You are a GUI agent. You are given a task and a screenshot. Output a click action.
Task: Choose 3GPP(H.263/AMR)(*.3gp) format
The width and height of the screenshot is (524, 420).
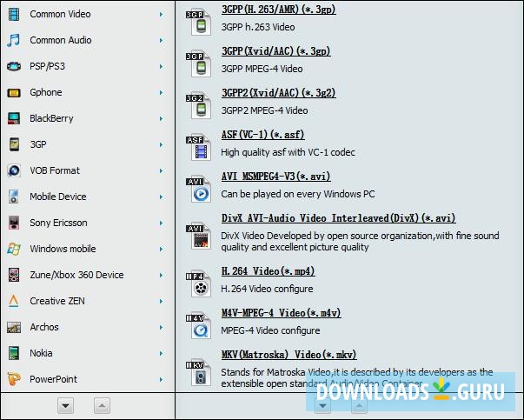click(279, 9)
